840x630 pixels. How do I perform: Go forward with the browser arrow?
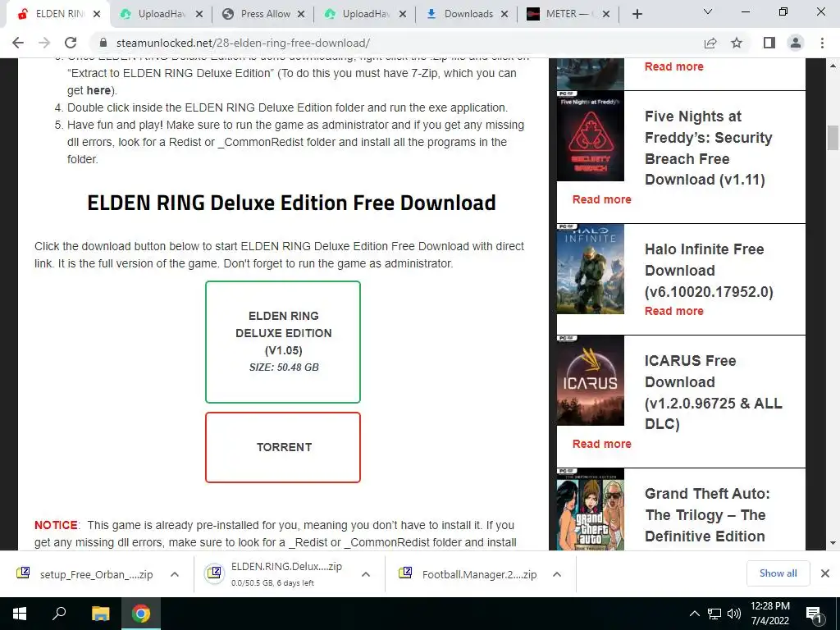point(44,43)
